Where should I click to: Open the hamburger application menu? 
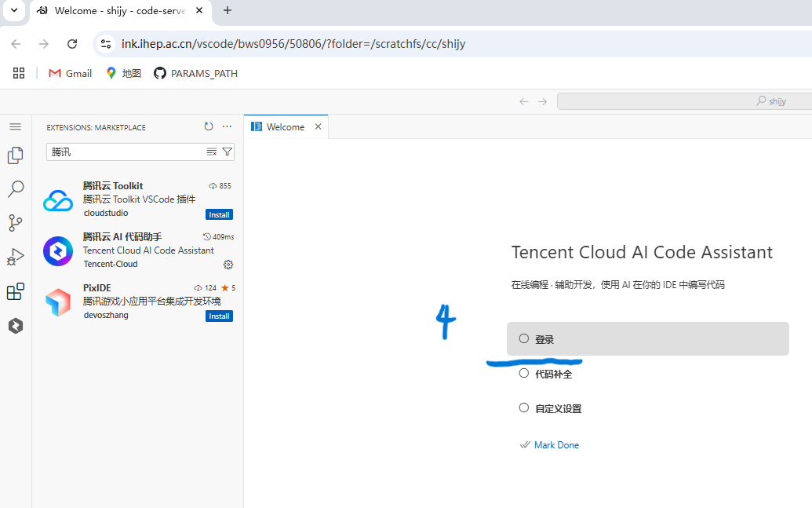click(x=15, y=126)
